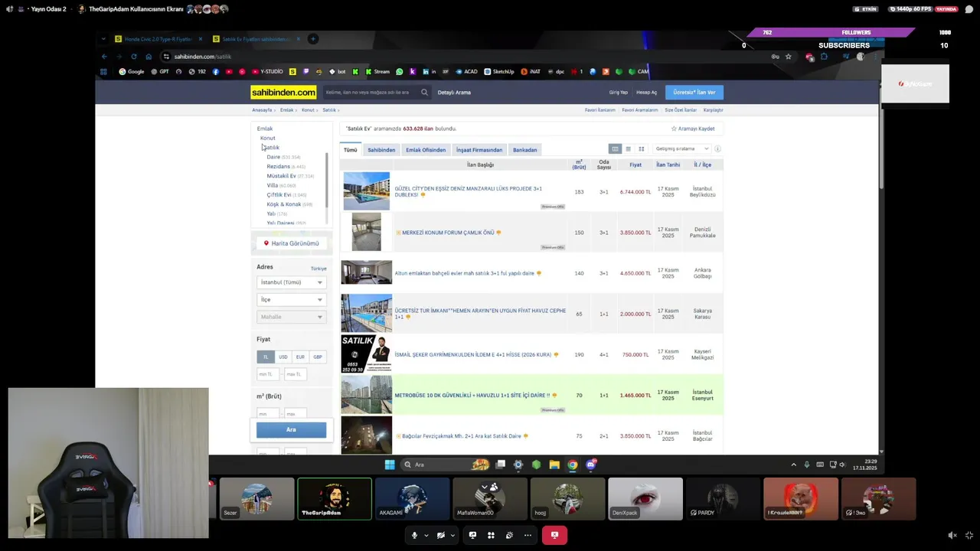This screenshot has height=551, width=980.
Task: Select USD currency toggle
Action: [283, 357]
